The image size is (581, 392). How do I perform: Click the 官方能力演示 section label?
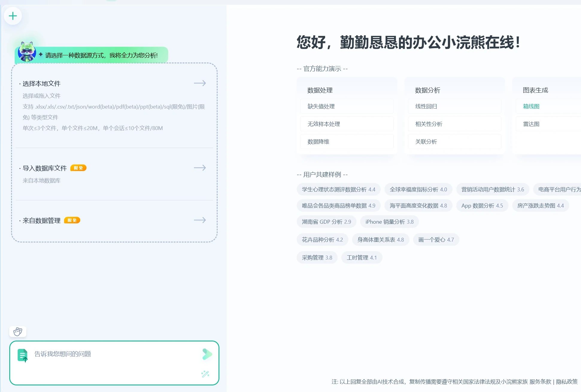coord(322,69)
